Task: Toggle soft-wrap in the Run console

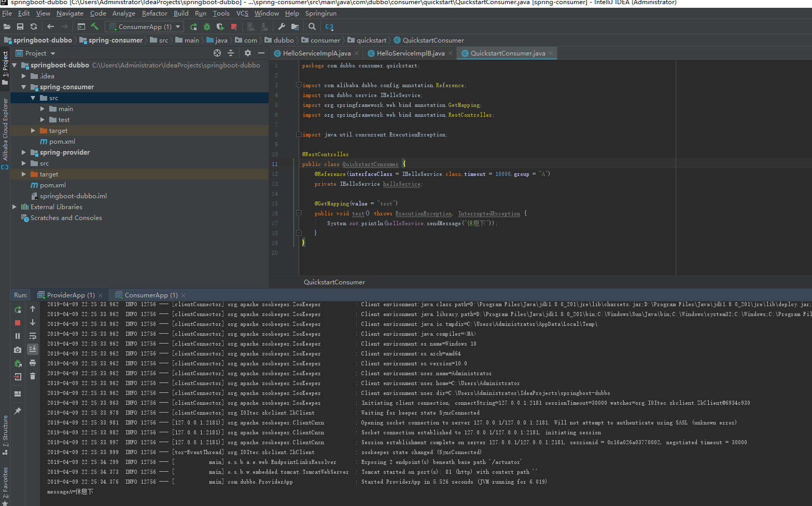Action: pyautogui.click(x=33, y=336)
